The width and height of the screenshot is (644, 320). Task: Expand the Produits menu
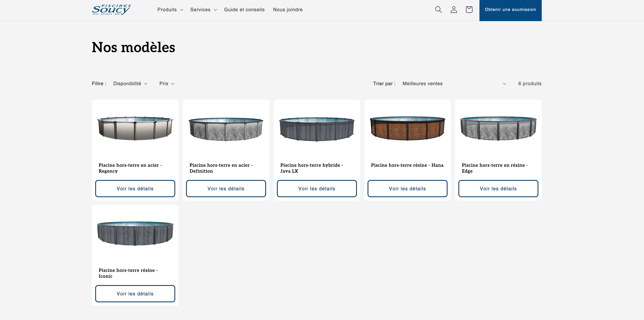[x=170, y=10]
